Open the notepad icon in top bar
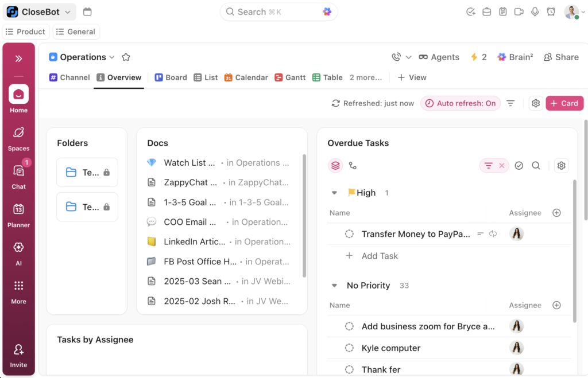588x378 pixels. [x=503, y=11]
